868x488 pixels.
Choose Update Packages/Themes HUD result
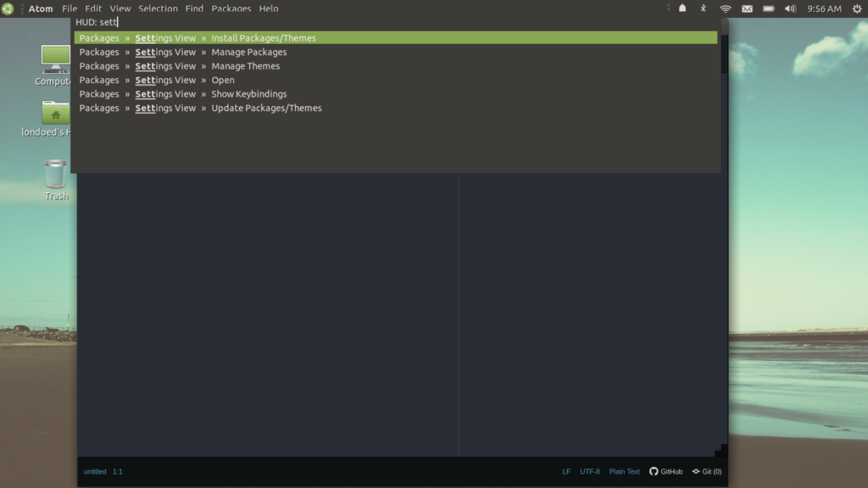[x=396, y=108]
